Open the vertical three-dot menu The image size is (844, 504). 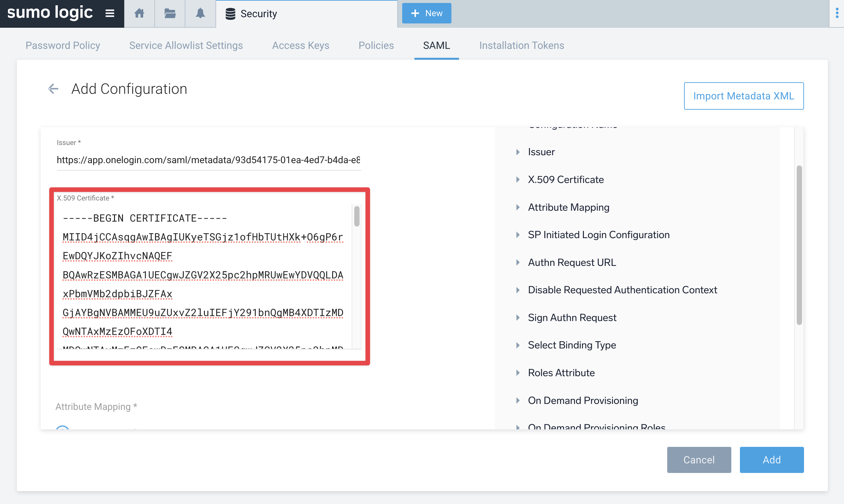coord(837,13)
